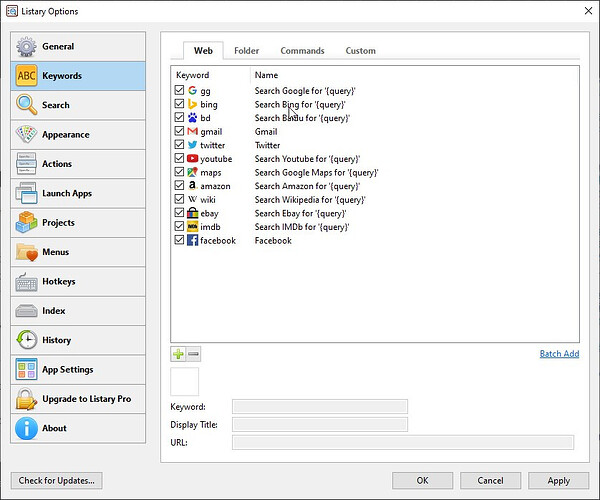Viewport: 600px width, 500px height.
Task: Uncheck the gg keyword checkbox
Action: pos(179,90)
